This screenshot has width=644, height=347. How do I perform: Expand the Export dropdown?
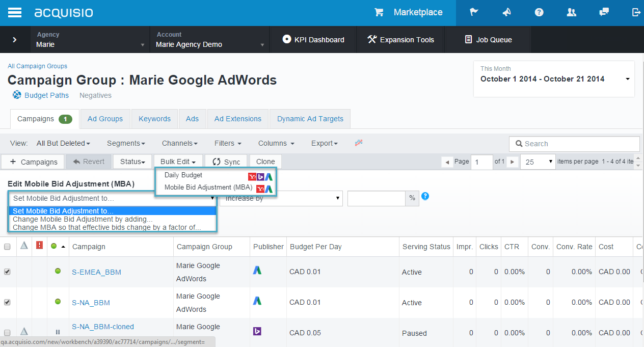pyautogui.click(x=325, y=143)
